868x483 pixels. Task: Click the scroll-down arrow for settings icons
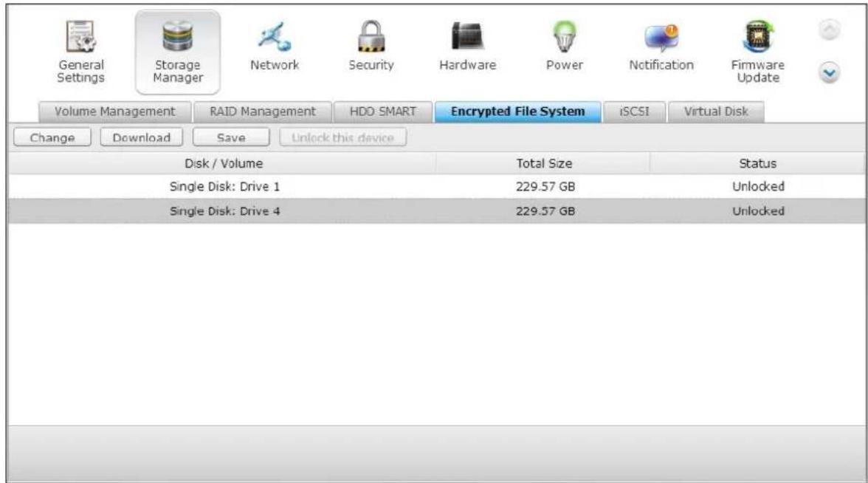click(x=829, y=72)
